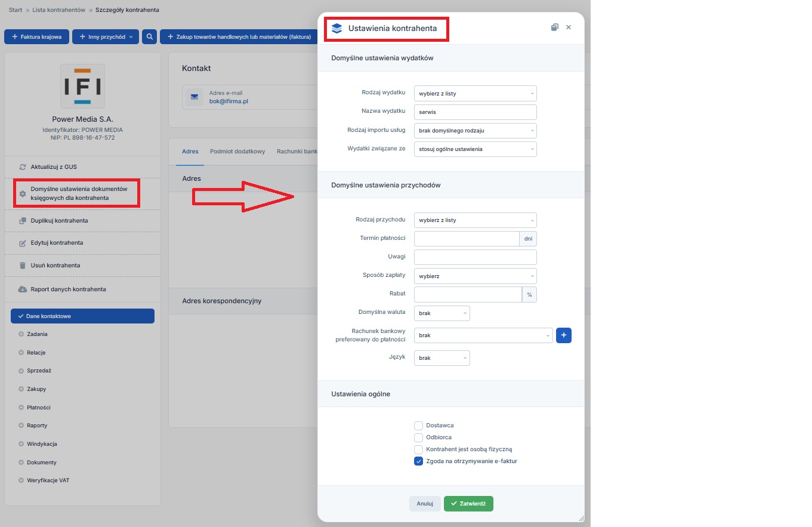Viewport: 812px width, 527px height.
Task: Open the Rodzaj wydatku dropdown
Action: coord(475,94)
